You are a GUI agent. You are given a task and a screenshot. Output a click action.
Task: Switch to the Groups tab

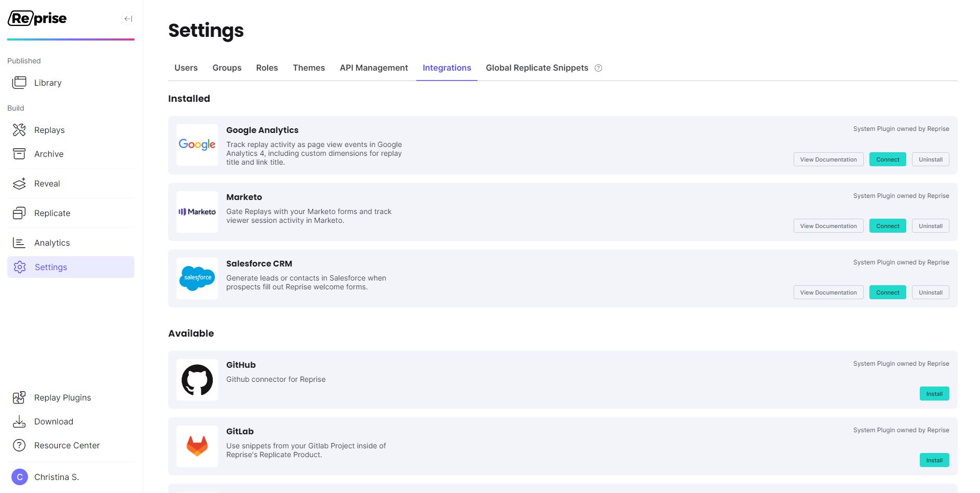(x=227, y=68)
